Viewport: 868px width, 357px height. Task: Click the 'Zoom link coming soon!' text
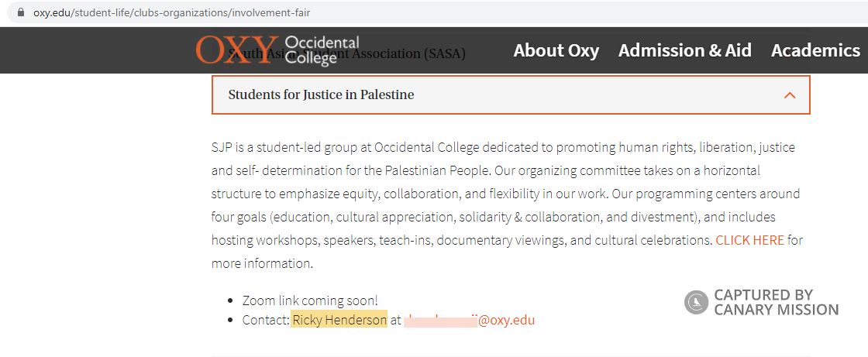[x=310, y=300]
